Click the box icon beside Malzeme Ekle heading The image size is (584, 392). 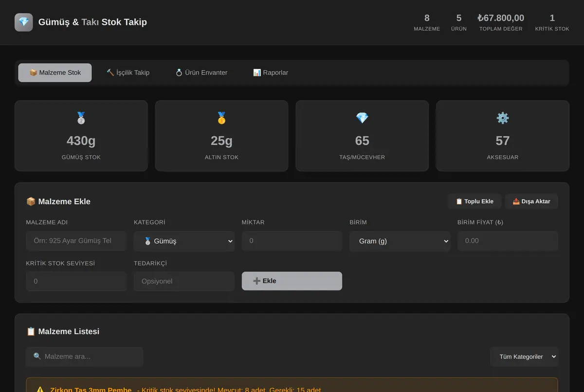(x=31, y=201)
